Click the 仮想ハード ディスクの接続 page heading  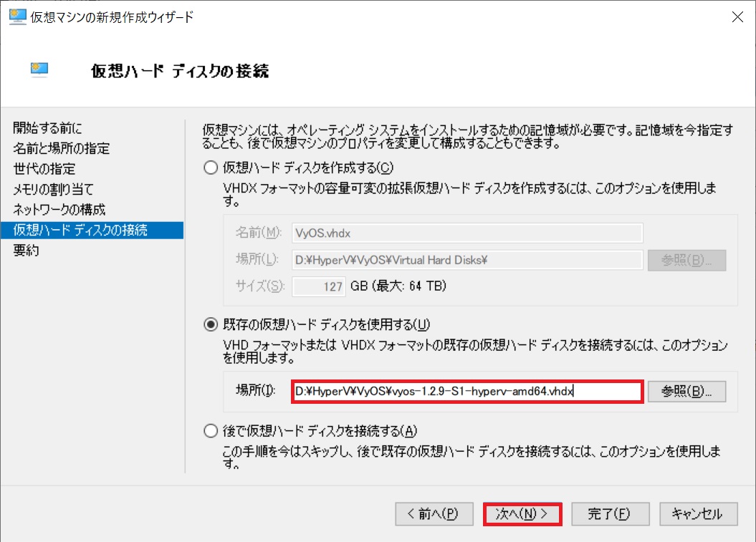click(180, 71)
